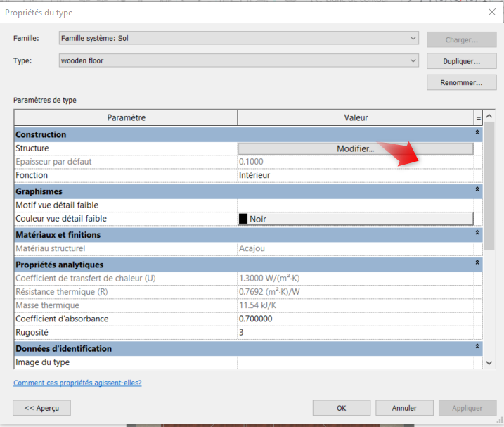The image size is (504, 427).
Task: Click the Modifier... structure button
Action: [355, 148]
